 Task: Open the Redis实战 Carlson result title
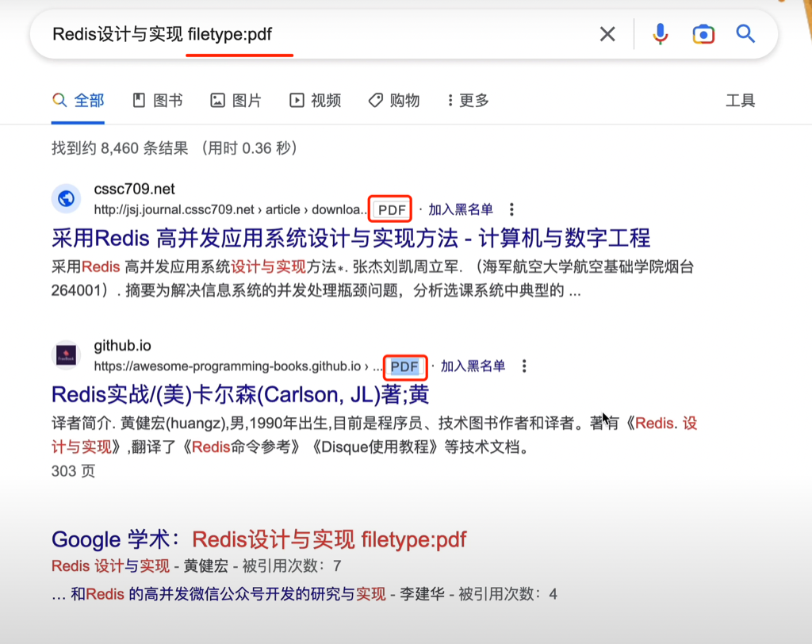click(240, 395)
